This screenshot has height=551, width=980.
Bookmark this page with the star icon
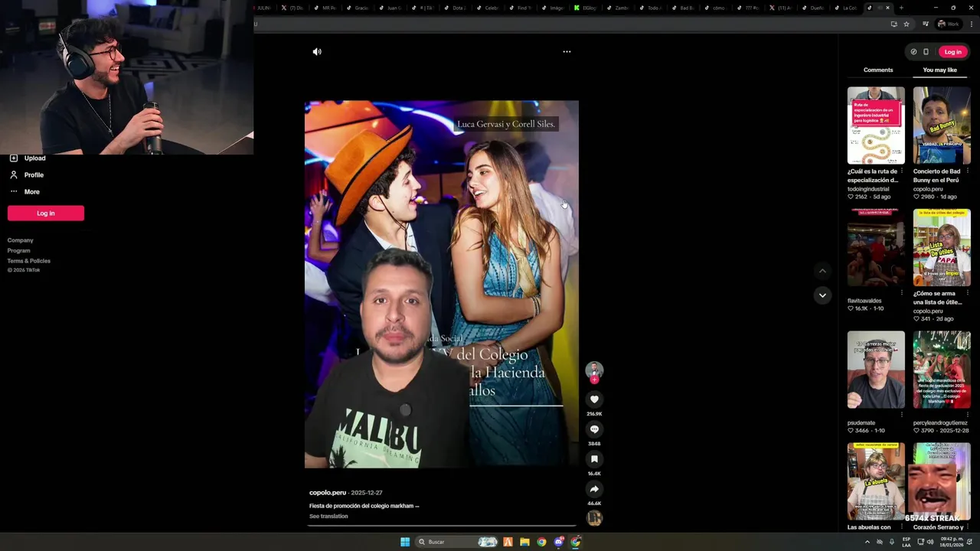906,24
